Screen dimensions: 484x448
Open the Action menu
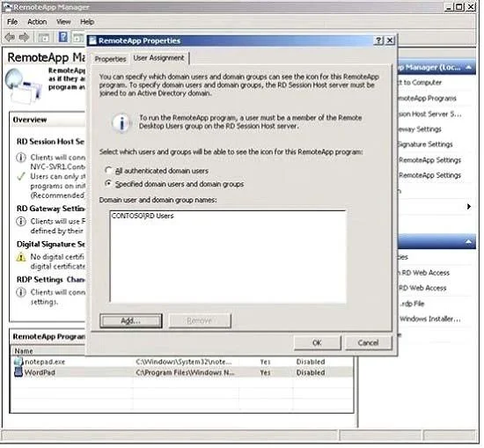click(37, 22)
